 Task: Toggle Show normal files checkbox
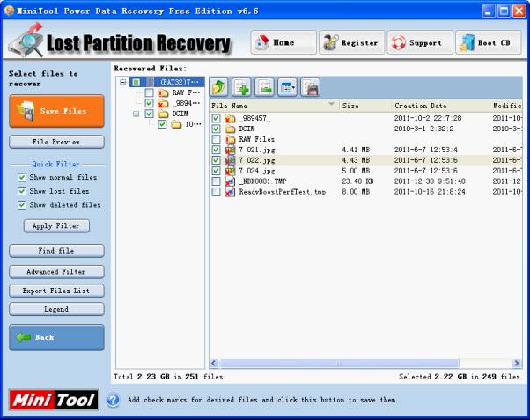pos(22,178)
